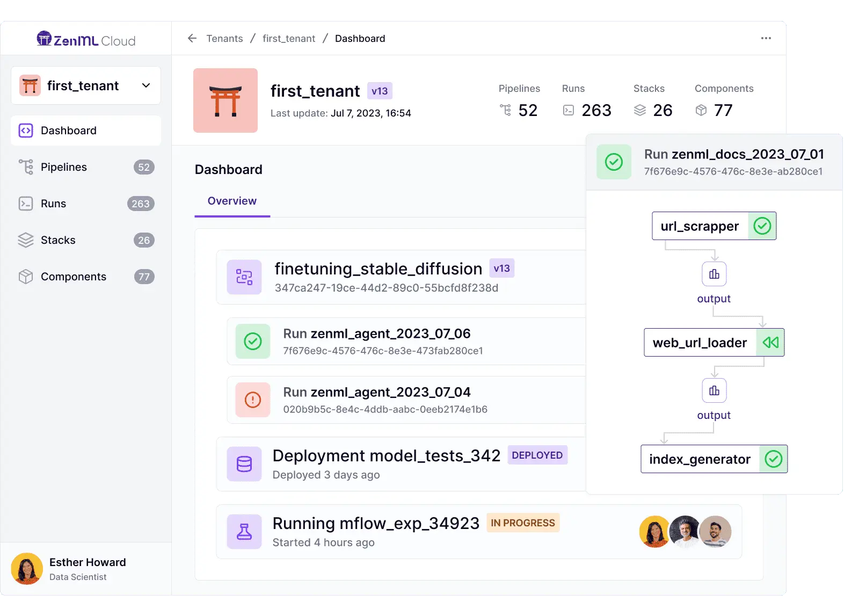Select Dashboard in the sidebar
The width and height of the screenshot is (859, 616).
pos(68,131)
